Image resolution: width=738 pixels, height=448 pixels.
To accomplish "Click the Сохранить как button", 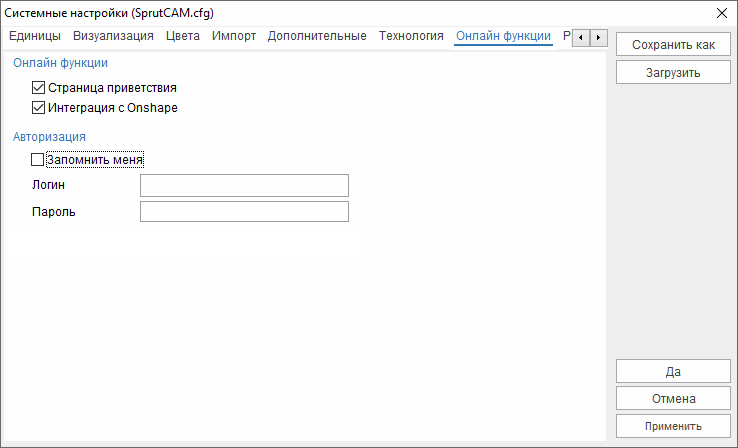I will point(673,45).
